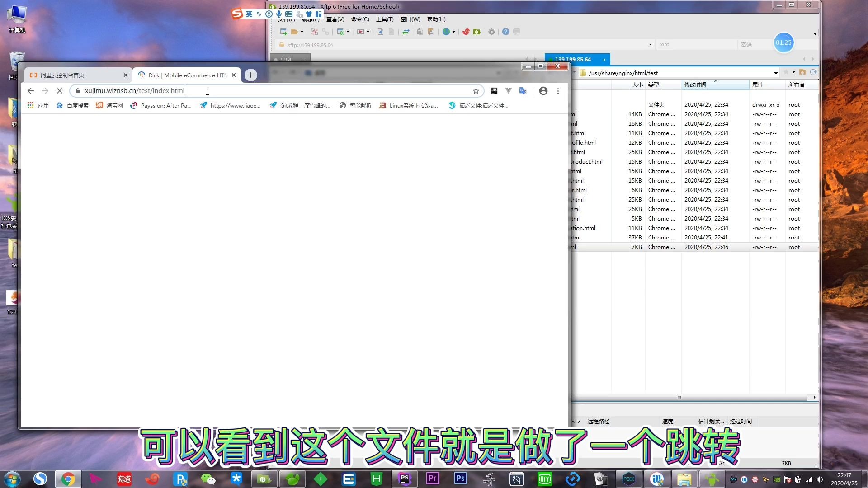Click the refresh icon in remote panel
This screenshot has width=868, height=488.
point(813,72)
